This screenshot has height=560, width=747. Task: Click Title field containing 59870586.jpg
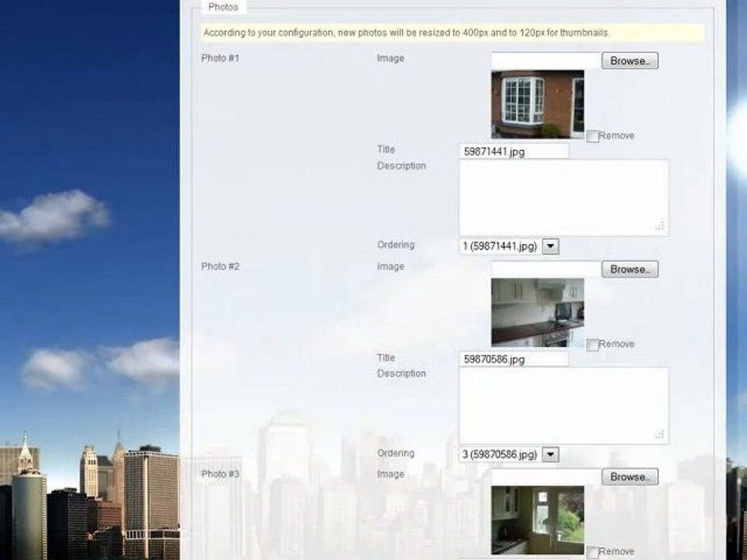(514, 359)
